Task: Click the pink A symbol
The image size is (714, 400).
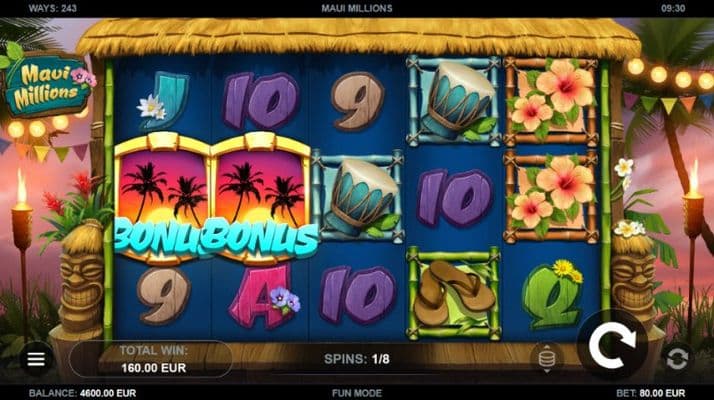Action: pos(264,296)
